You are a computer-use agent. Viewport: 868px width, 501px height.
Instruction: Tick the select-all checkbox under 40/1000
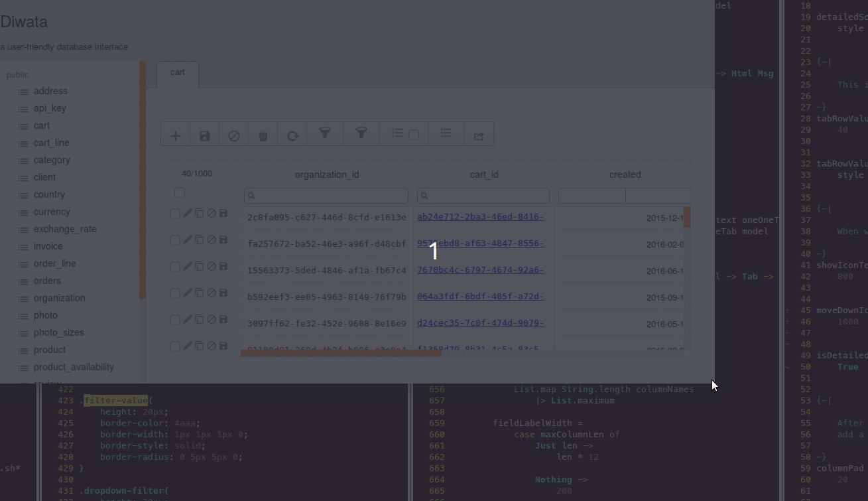tap(179, 192)
